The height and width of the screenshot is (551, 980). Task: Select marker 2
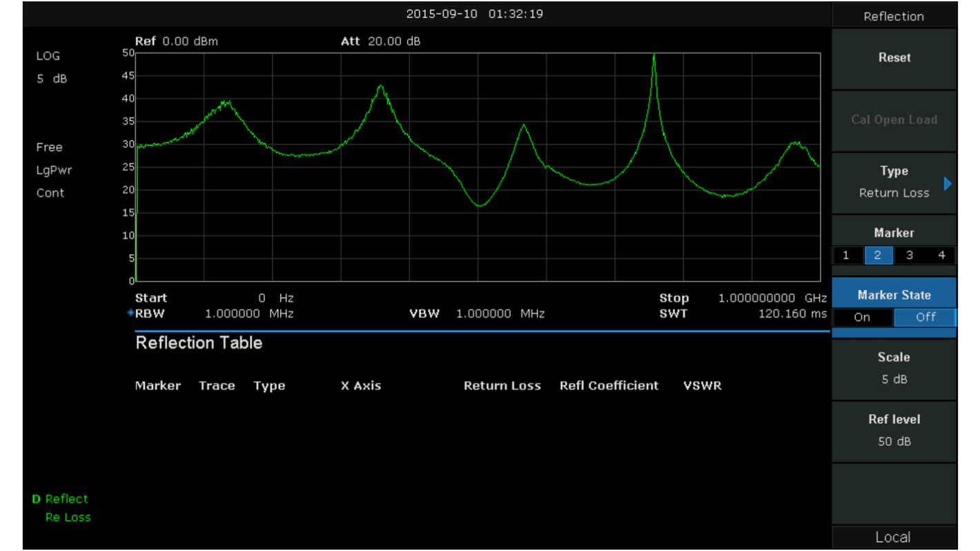[x=878, y=255]
